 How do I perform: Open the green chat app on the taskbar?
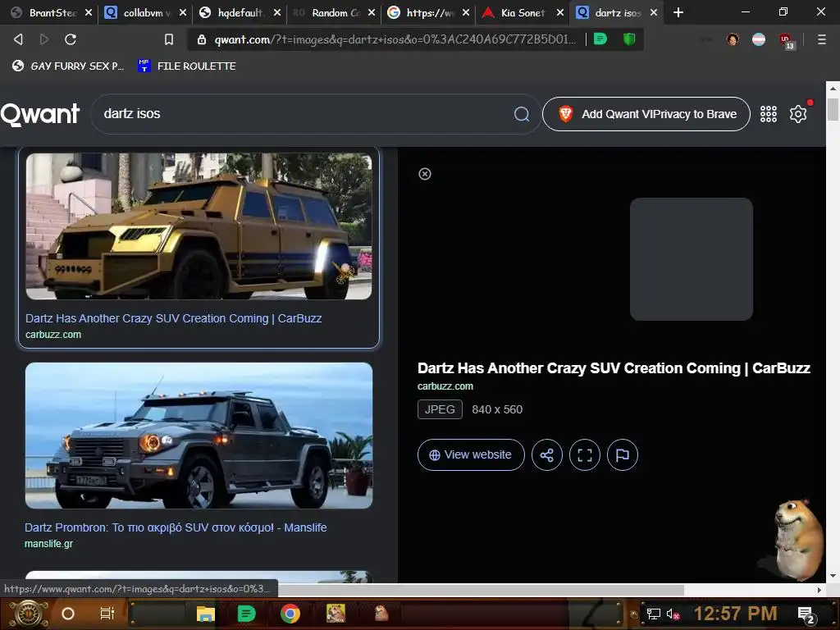tap(246, 614)
